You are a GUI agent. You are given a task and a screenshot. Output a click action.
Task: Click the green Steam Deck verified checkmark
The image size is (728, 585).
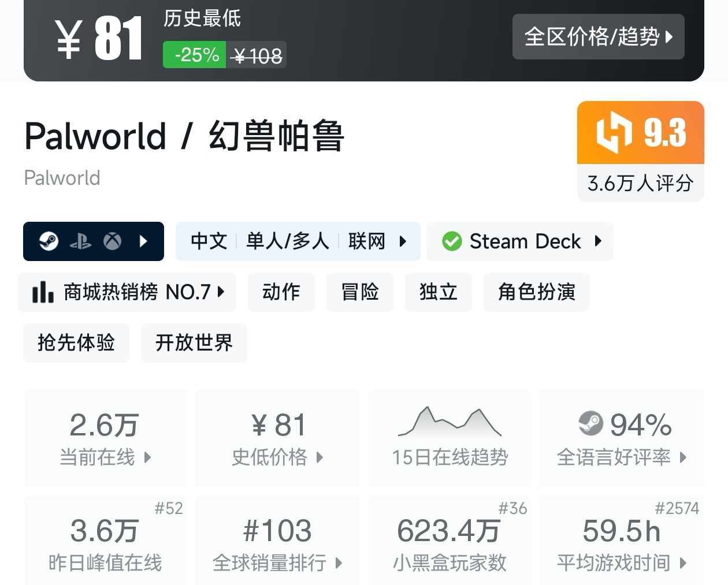(452, 241)
